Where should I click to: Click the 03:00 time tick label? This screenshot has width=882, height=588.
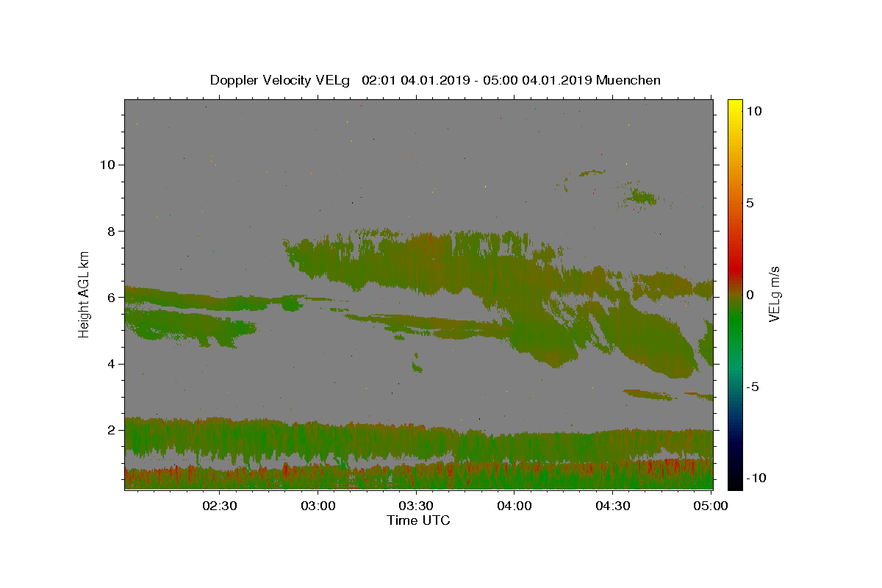318,506
